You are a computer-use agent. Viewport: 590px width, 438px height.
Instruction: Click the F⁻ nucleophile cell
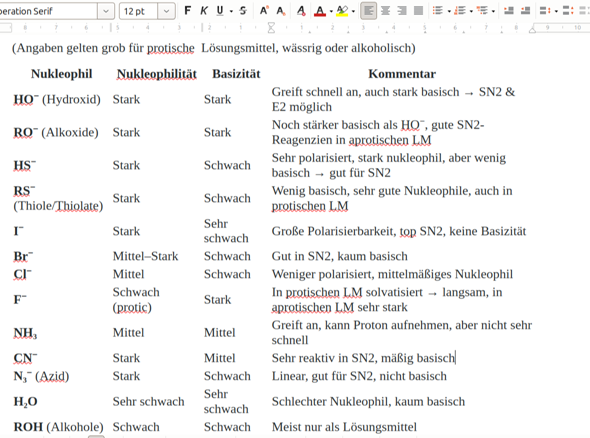(x=20, y=300)
